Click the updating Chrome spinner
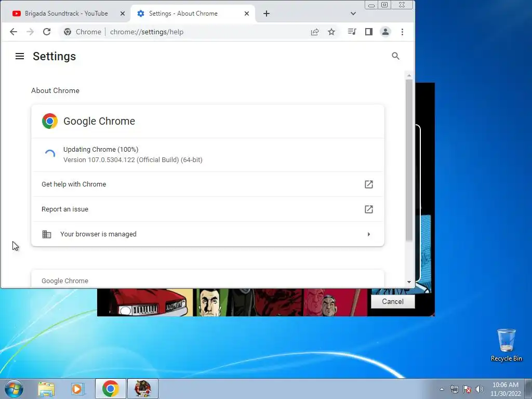Viewport: 532px width, 399px height. click(50, 154)
